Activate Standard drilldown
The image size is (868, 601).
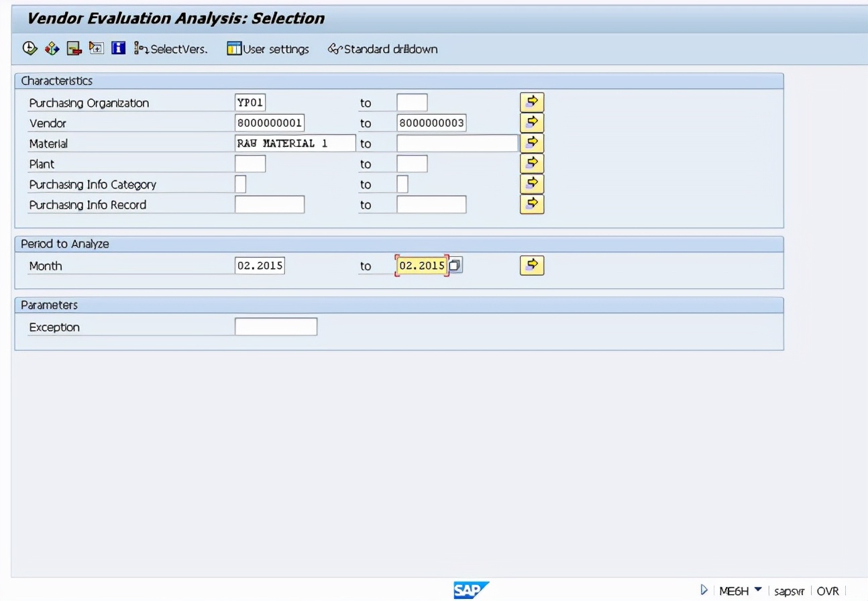coord(382,48)
